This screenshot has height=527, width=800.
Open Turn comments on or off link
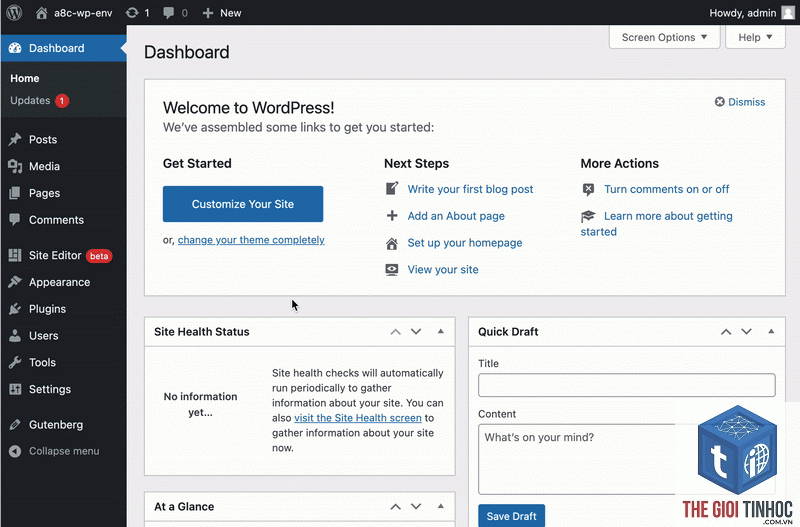(x=666, y=189)
